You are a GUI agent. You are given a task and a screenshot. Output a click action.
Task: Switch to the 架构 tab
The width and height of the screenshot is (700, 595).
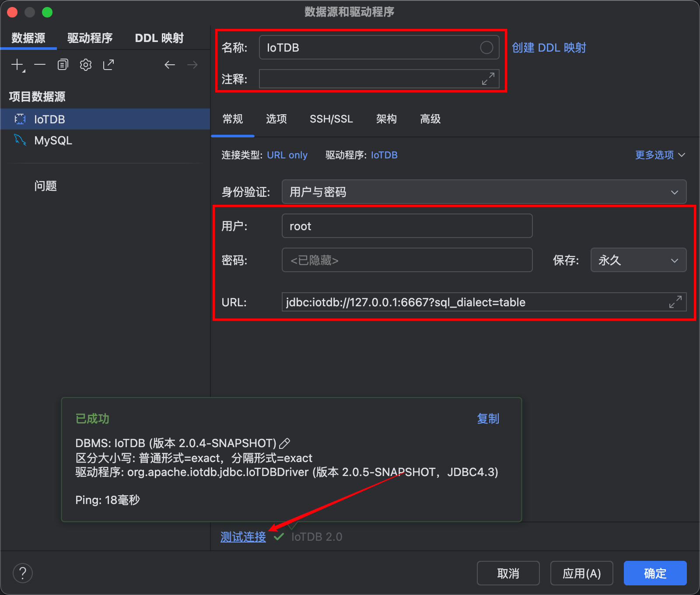387,119
